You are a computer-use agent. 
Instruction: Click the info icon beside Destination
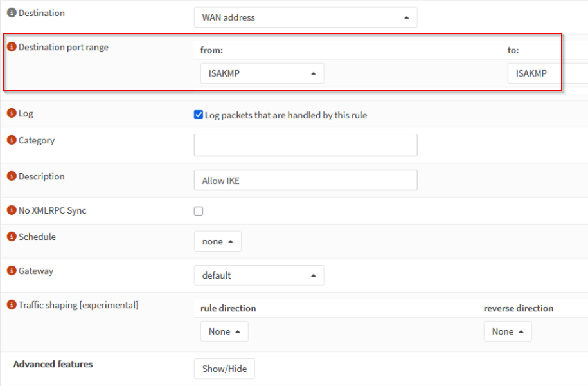point(12,13)
